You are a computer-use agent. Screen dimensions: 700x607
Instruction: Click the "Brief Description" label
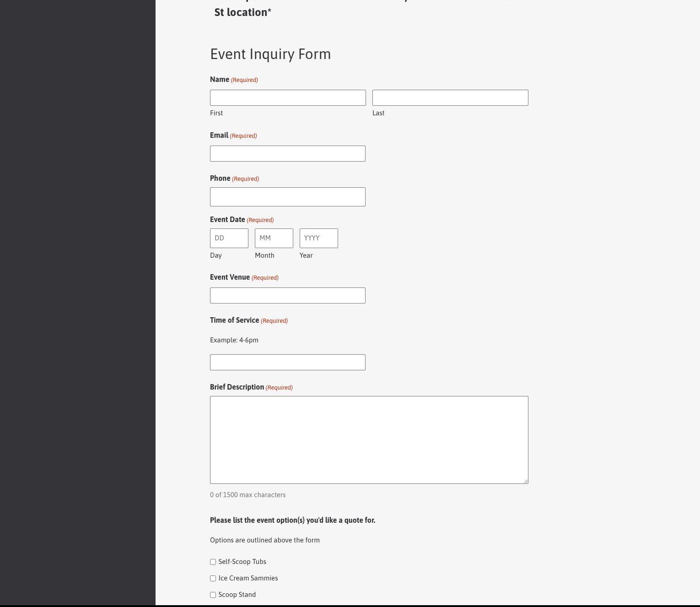click(237, 387)
